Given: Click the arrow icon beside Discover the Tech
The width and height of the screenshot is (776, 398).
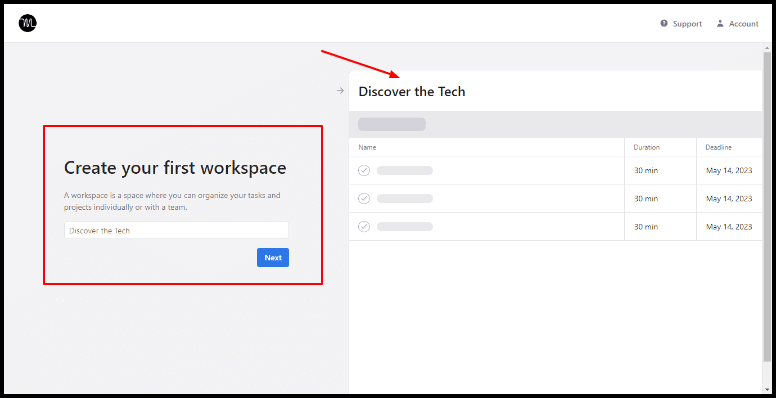Looking at the screenshot, I should coord(340,91).
